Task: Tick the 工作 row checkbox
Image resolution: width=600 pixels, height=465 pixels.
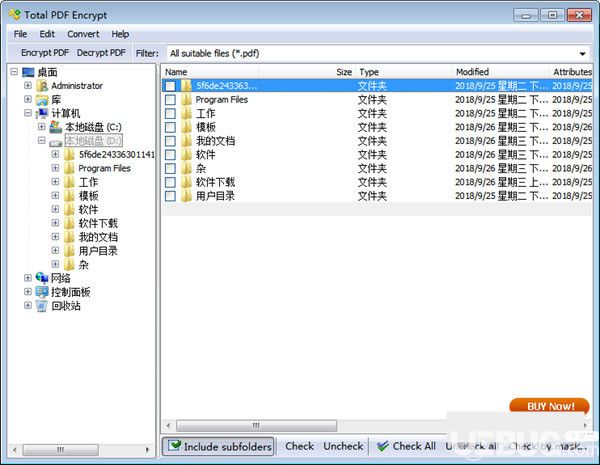Action: [170, 113]
